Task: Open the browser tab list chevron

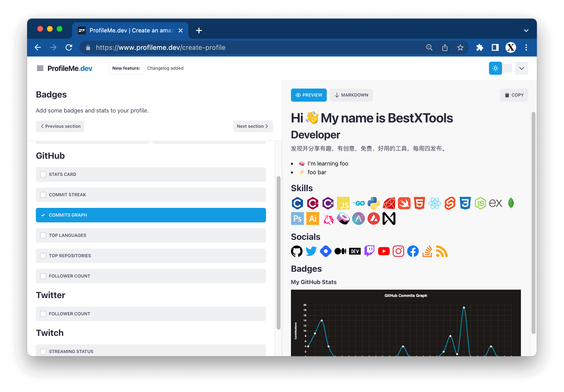Action: click(x=526, y=31)
